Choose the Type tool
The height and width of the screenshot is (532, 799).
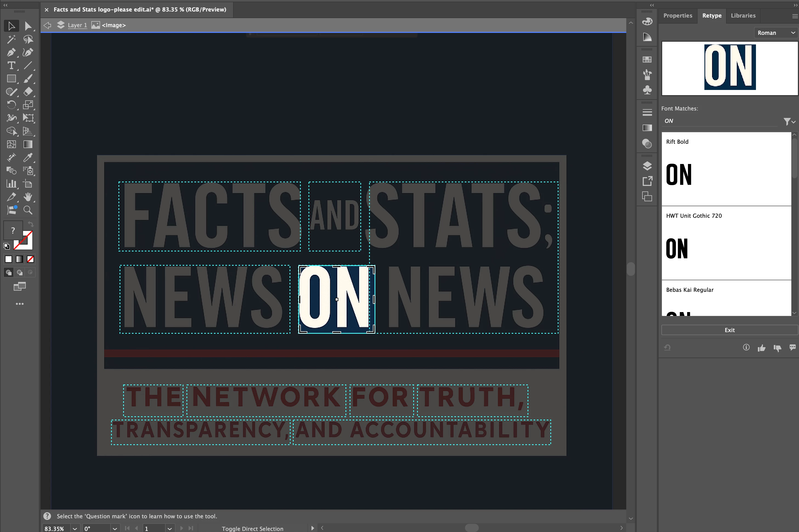point(11,66)
